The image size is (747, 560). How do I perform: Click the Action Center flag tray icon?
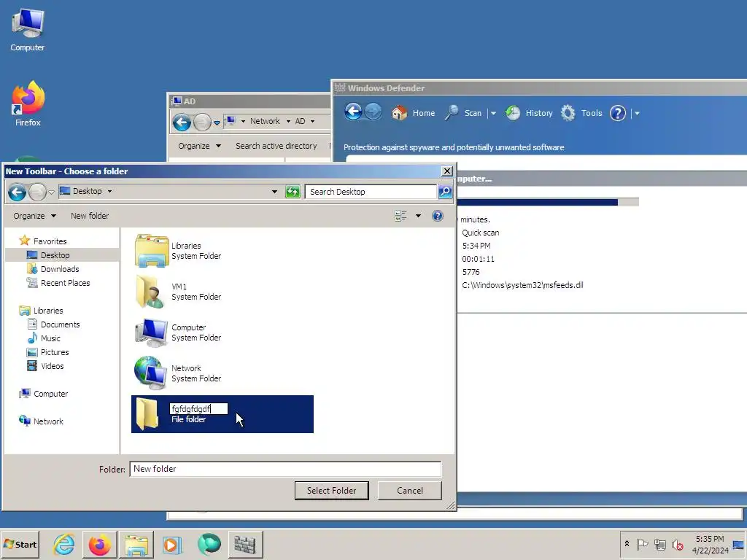point(642,544)
